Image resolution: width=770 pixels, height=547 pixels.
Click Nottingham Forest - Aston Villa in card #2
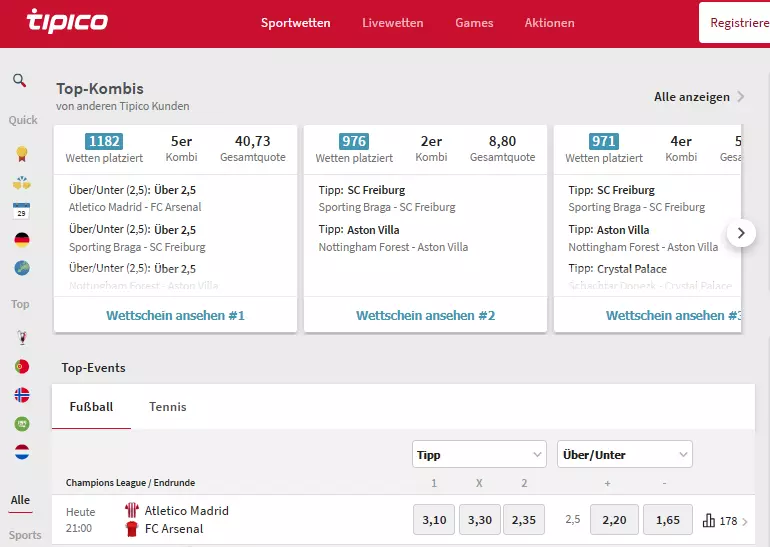pos(393,247)
